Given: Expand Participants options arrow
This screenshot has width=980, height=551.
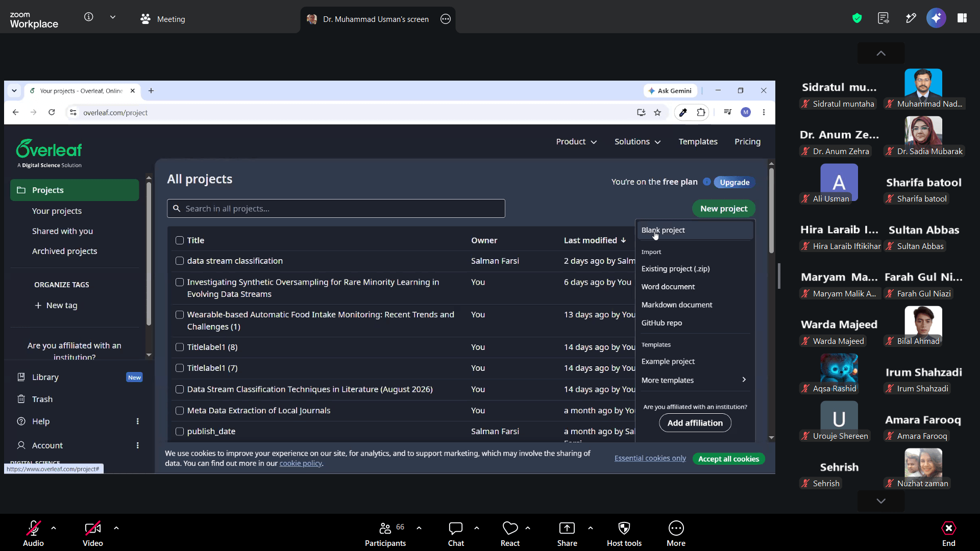Looking at the screenshot, I should coord(419,528).
